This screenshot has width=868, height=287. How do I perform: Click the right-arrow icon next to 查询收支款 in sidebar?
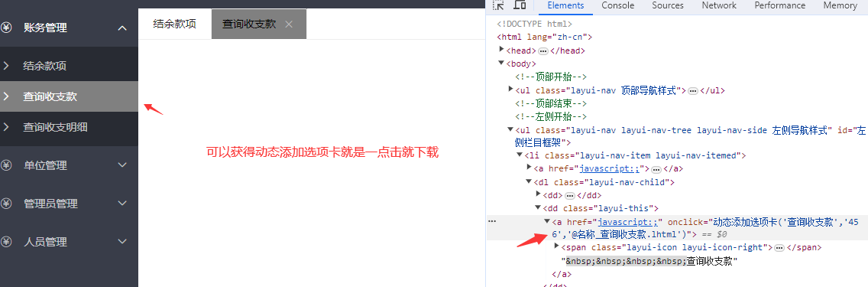pos(6,96)
